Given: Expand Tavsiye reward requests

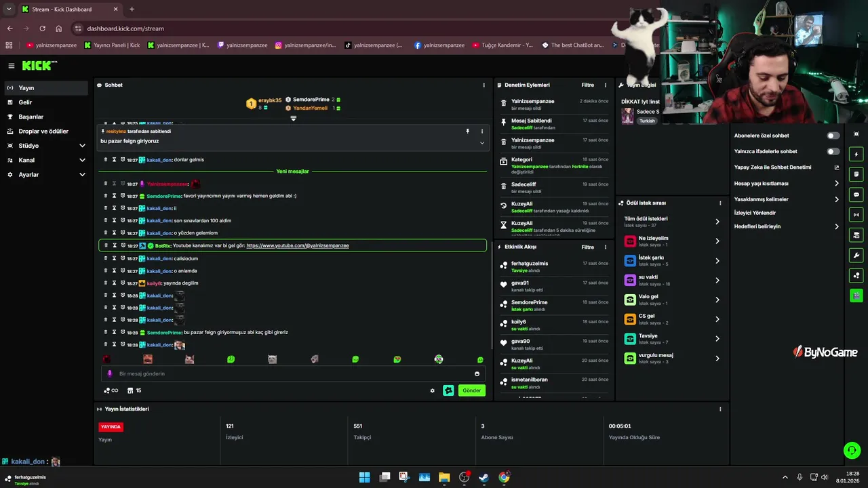Looking at the screenshot, I should coord(673,338).
